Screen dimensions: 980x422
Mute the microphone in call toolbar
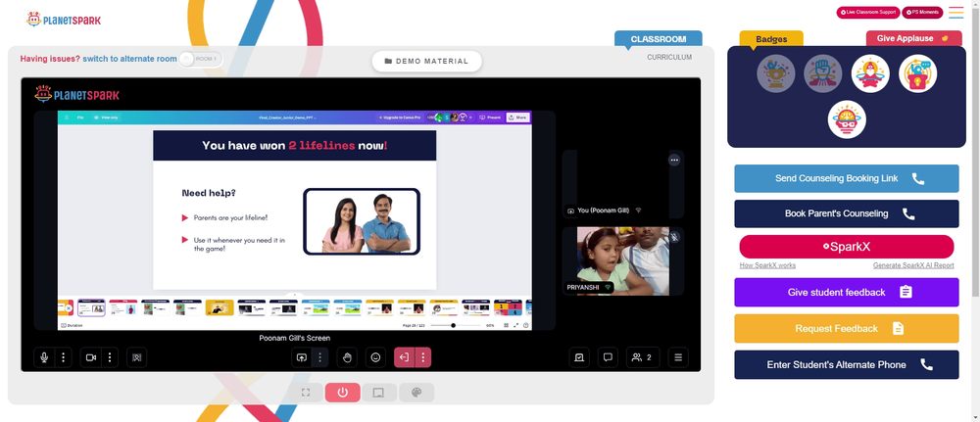tap(44, 357)
